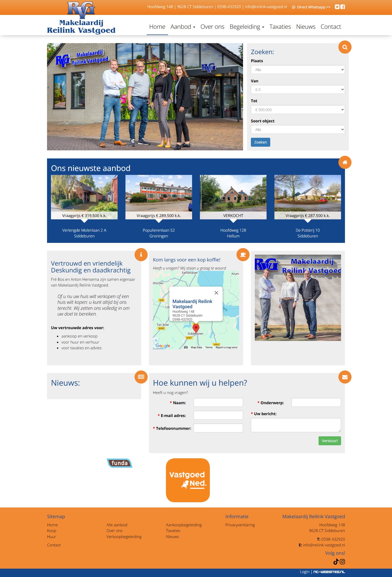Click the team photo in front of office
This screenshot has height=577, width=392.
click(x=145, y=97)
